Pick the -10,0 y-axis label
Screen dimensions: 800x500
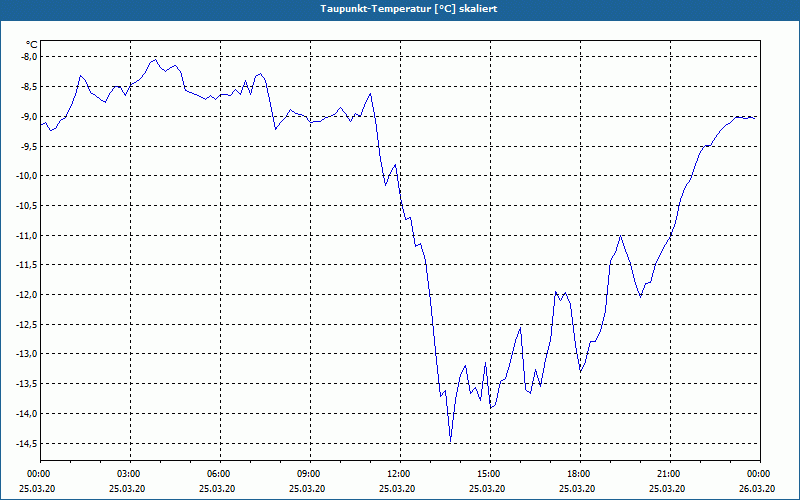(27, 176)
